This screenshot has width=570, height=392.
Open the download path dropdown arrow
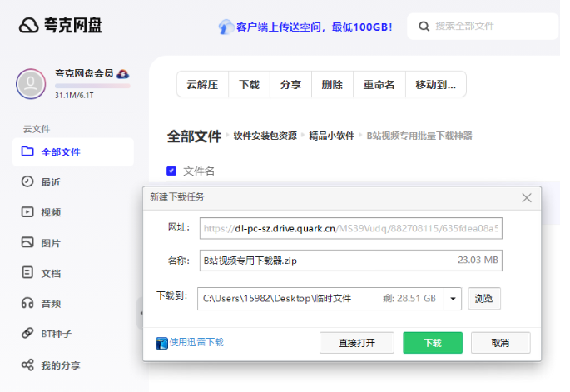453,299
